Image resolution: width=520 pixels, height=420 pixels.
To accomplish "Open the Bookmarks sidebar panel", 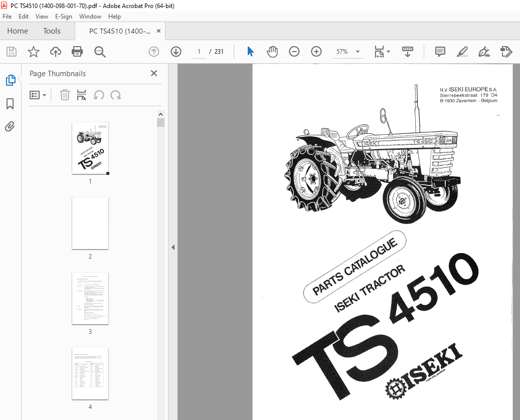I will [11, 104].
